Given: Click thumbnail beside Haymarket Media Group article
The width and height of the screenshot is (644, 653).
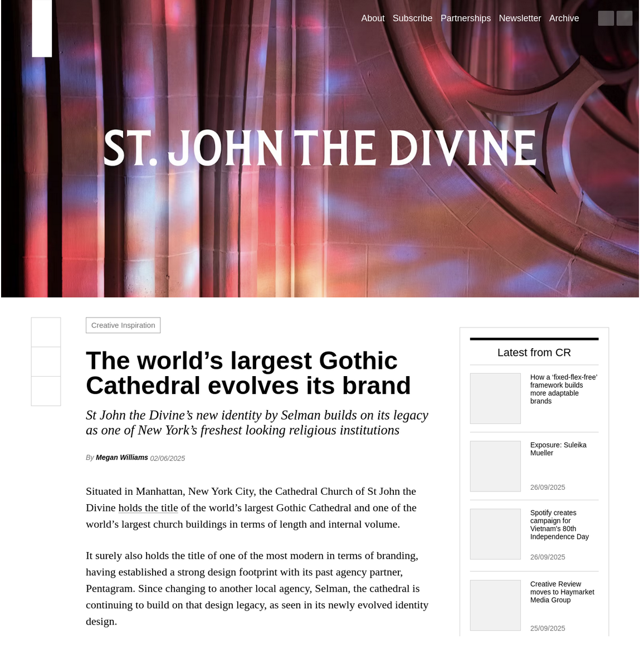Looking at the screenshot, I should point(495,605).
